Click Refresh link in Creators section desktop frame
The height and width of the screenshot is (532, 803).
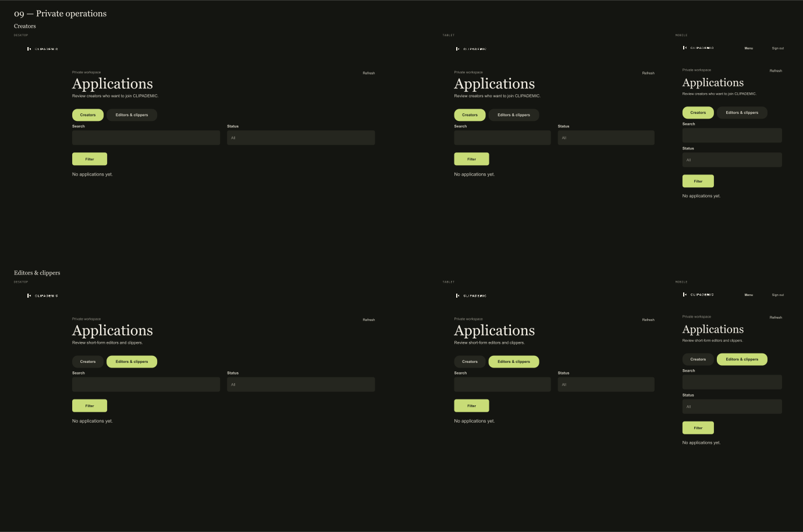[369, 73]
